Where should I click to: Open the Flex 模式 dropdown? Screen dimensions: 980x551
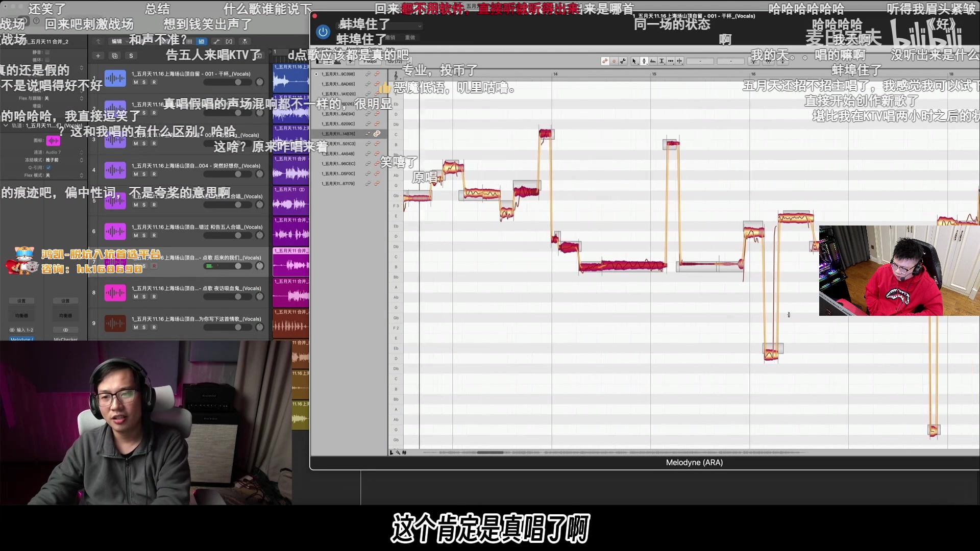coord(64,175)
